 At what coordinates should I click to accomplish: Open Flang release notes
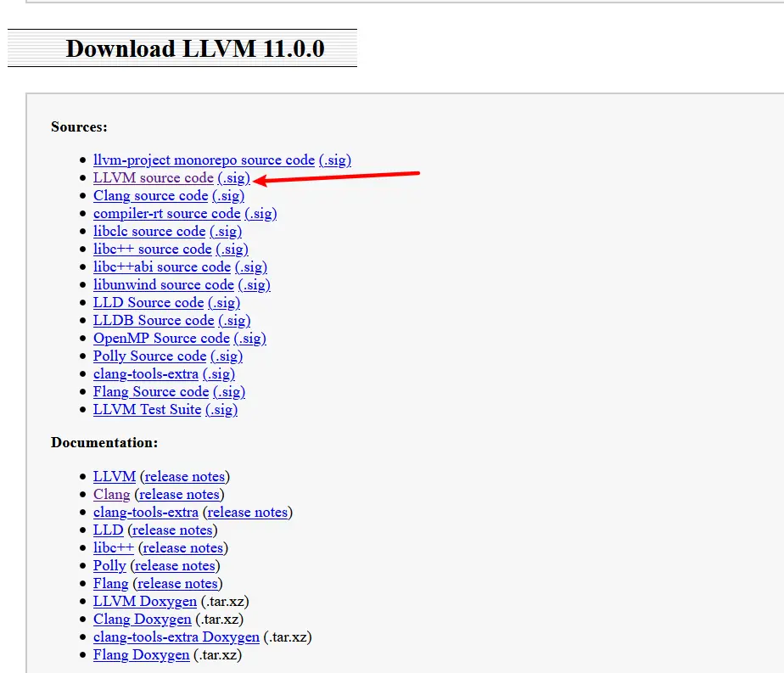coord(177,584)
